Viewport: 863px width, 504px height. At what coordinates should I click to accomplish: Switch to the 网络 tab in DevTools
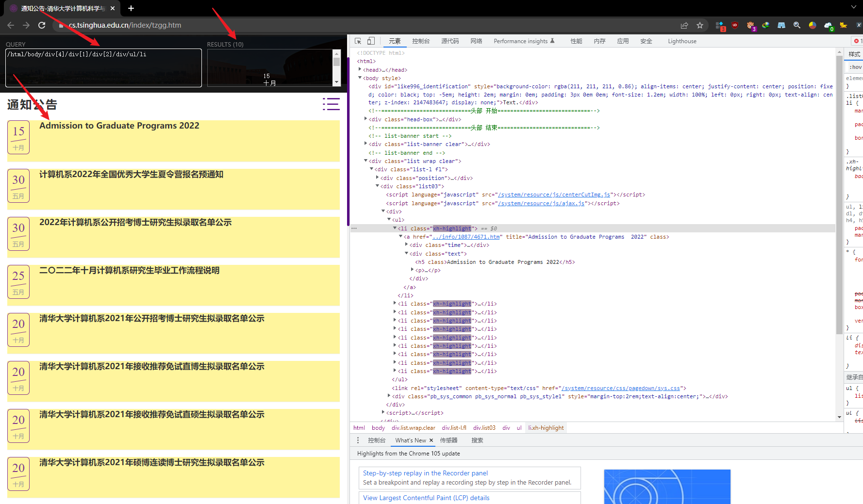476,41
